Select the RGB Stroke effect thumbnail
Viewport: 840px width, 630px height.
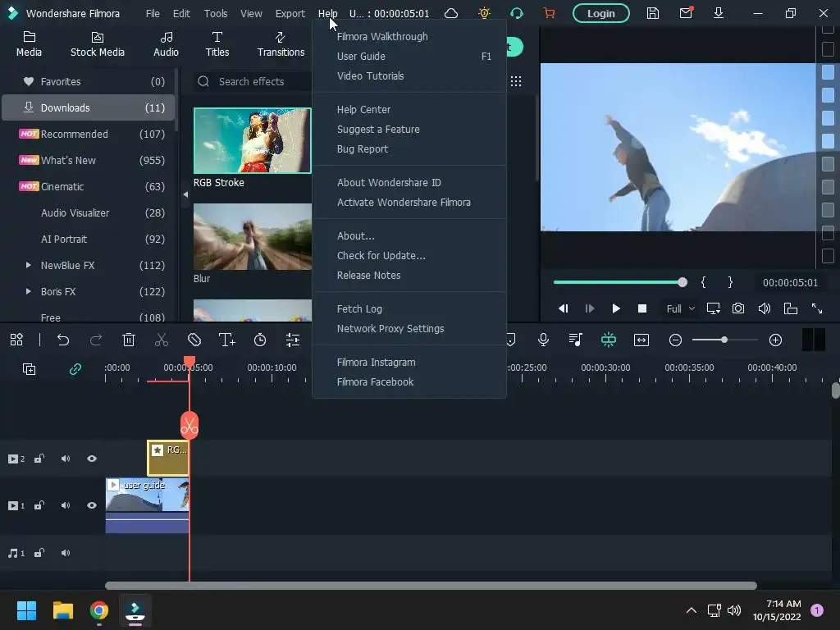pyautogui.click(x=253, y=140)
